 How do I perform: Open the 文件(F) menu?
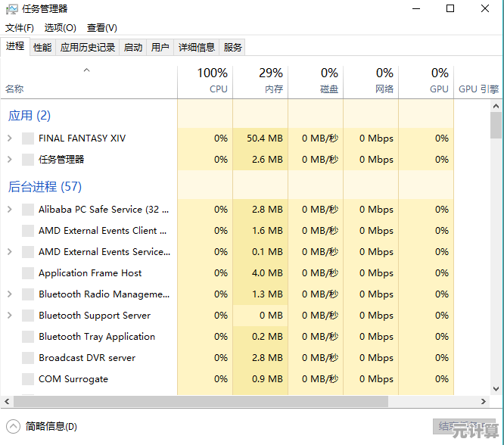(x=20, y=28)
